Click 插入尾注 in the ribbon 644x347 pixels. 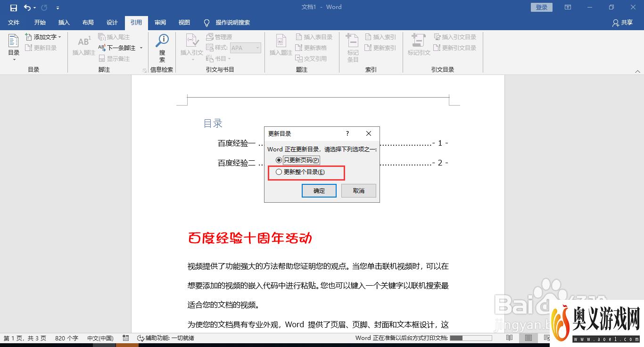point(114,37)
